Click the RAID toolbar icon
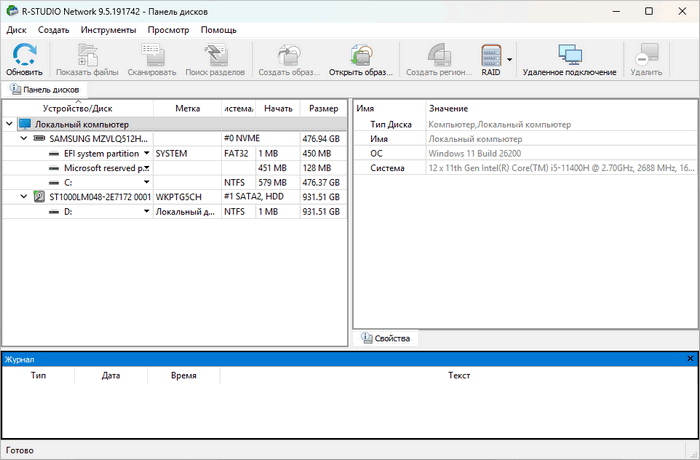Viewport: 700px width, 460px height. click(x=490, y=55)
